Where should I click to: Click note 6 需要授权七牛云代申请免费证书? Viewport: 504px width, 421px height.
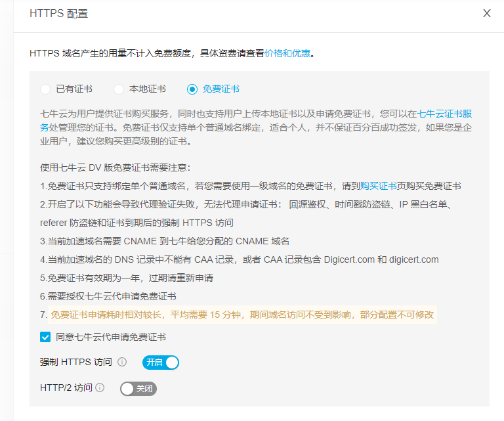pos(108,296)
